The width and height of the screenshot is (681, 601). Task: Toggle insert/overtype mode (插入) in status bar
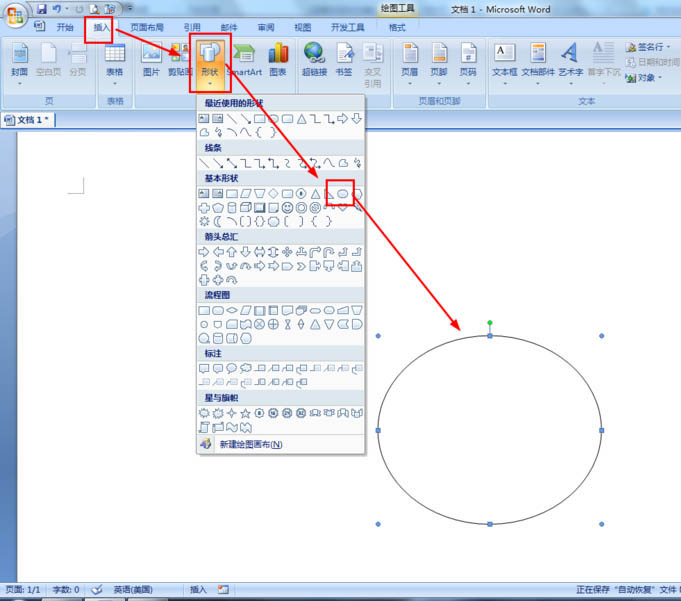coord(198,589)
